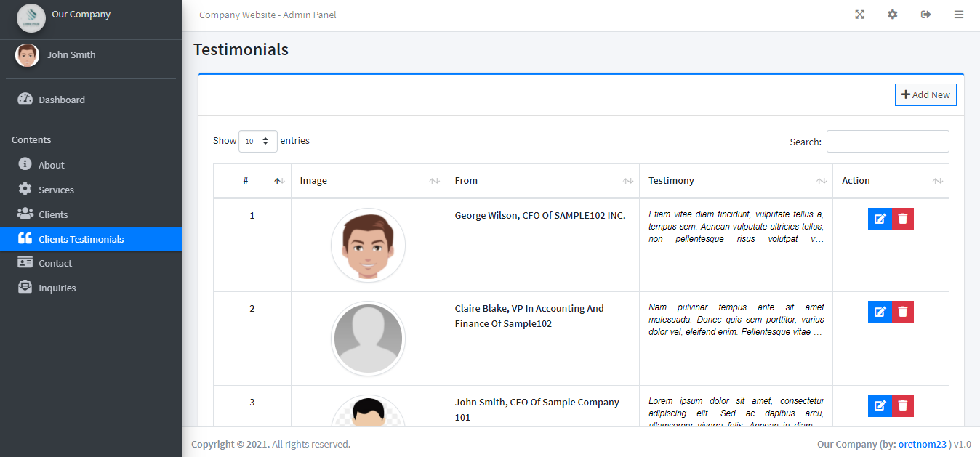Log out using the exit icon
The height and width of the screenshot is (457, 980).
pyautogui.click(x=925, y=14)
